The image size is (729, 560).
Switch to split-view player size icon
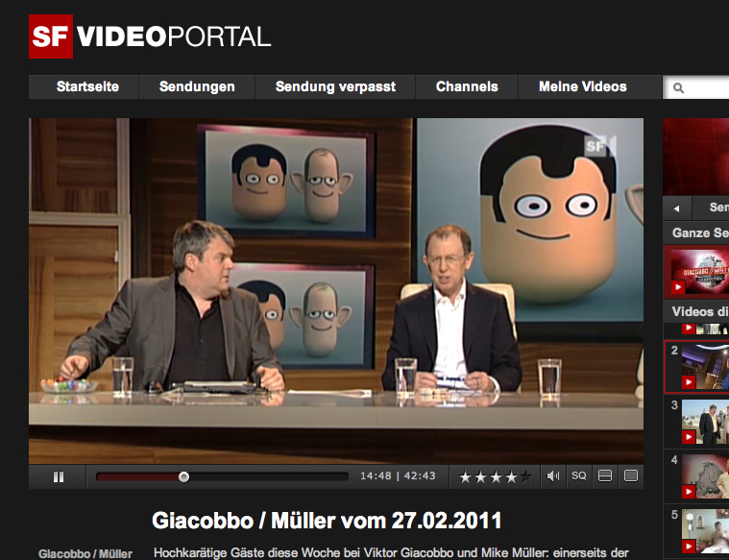tap(605, 475)
